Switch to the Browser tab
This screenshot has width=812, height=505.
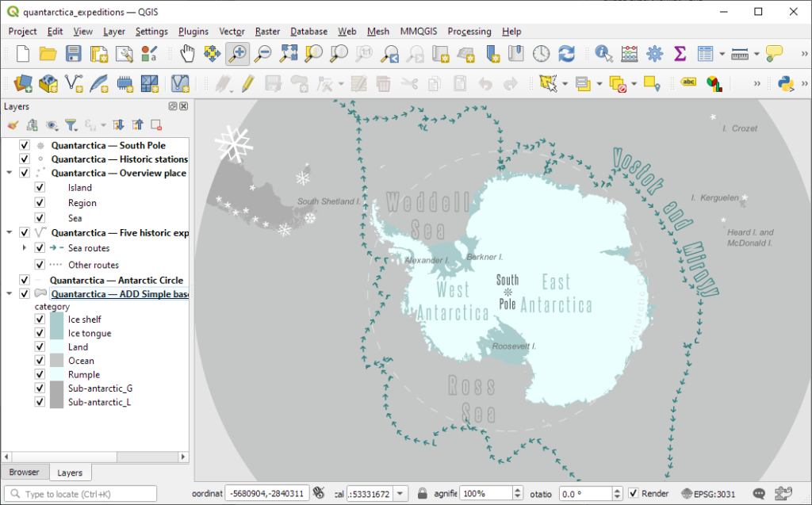[24, 472]
